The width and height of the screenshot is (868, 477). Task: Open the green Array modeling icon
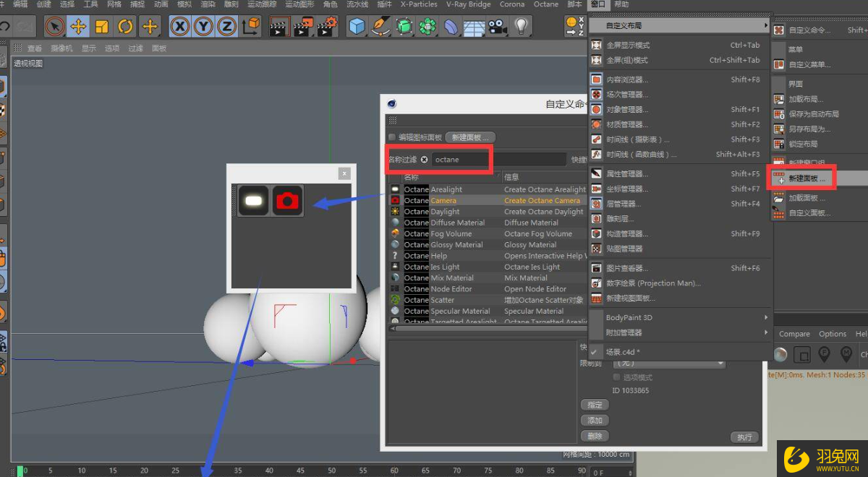pyautogui.click(x=428, y=27)
